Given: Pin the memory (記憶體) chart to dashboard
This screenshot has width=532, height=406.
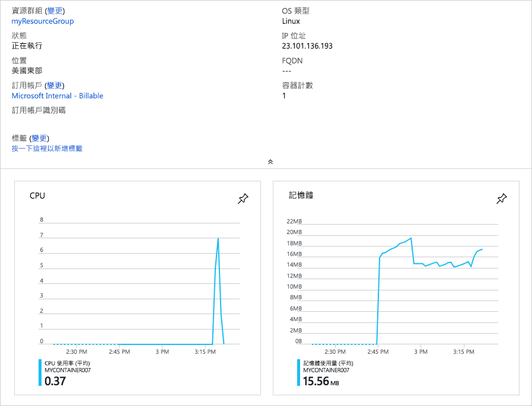Looking at the screenshot, I should point(502,199).
